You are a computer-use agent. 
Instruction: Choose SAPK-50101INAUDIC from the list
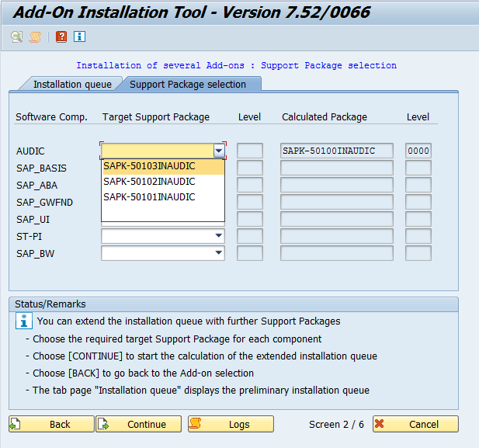pyautogui.click(x=164, y=197)
